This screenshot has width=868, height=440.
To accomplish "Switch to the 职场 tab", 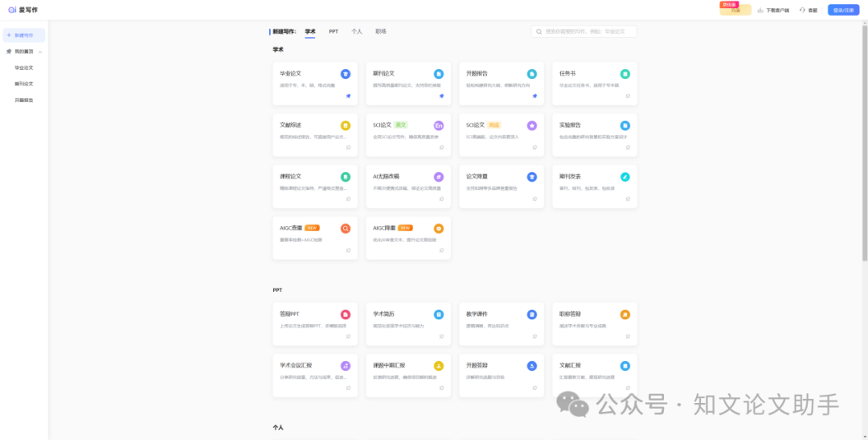I will [381, 31].
